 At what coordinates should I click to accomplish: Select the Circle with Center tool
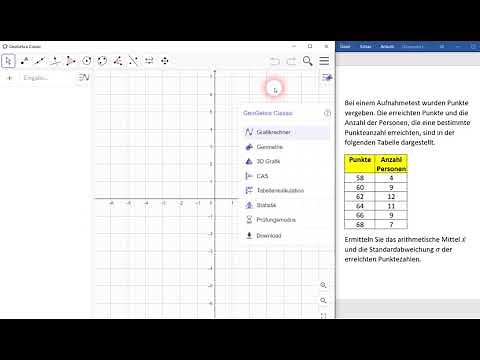pyautogui.click(x=87, y=61)
